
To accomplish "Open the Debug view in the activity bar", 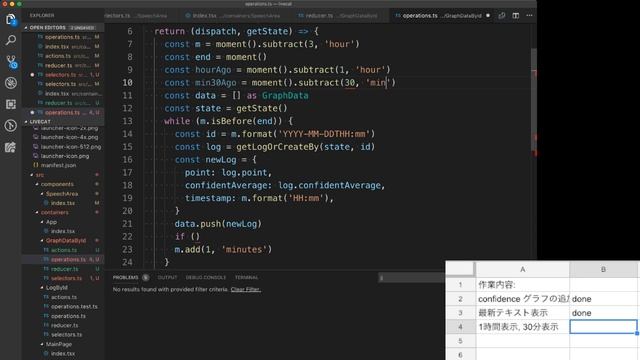I will [11, 83].
